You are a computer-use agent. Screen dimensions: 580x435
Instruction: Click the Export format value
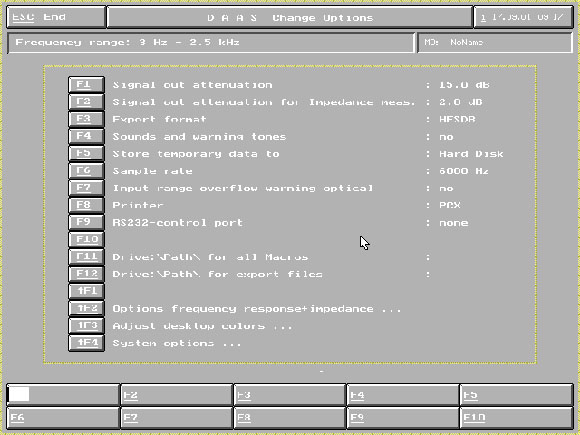point(457,119)
